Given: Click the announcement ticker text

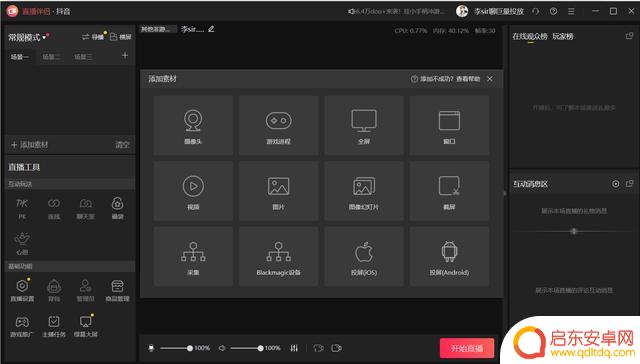Looking at the screenshot, I should [396, 11].
